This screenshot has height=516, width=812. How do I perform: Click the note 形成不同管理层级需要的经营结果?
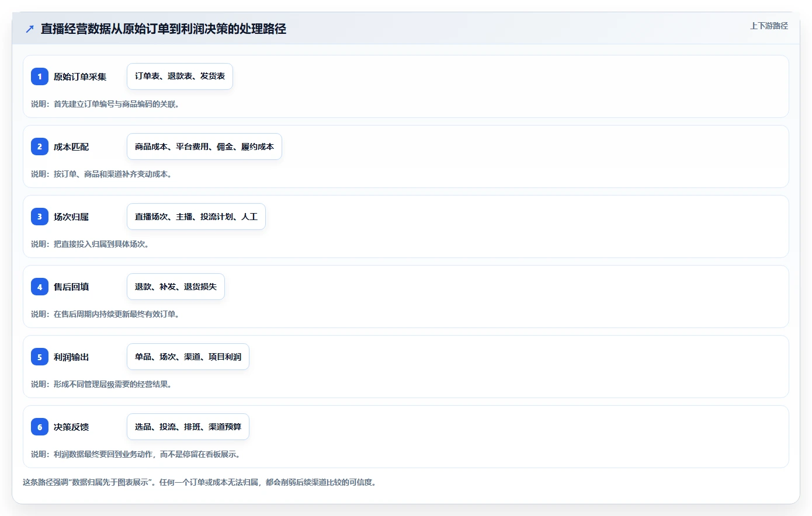tap(102, 384)
